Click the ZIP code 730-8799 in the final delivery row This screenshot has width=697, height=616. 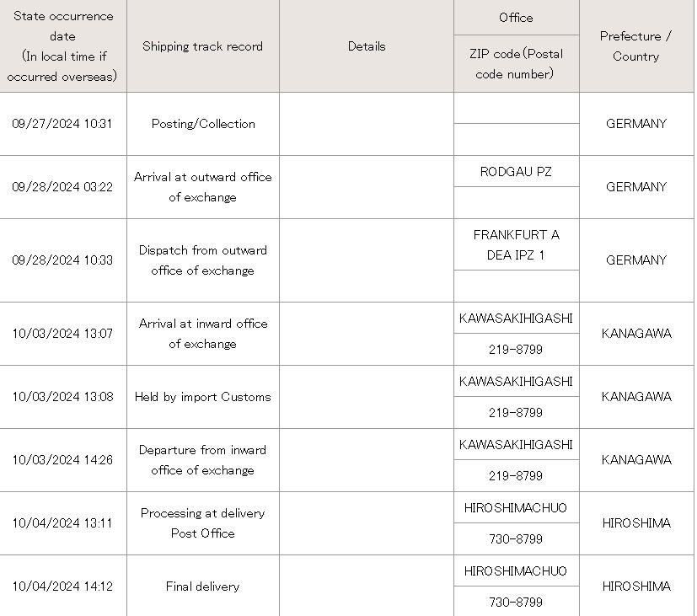[516, 602]
